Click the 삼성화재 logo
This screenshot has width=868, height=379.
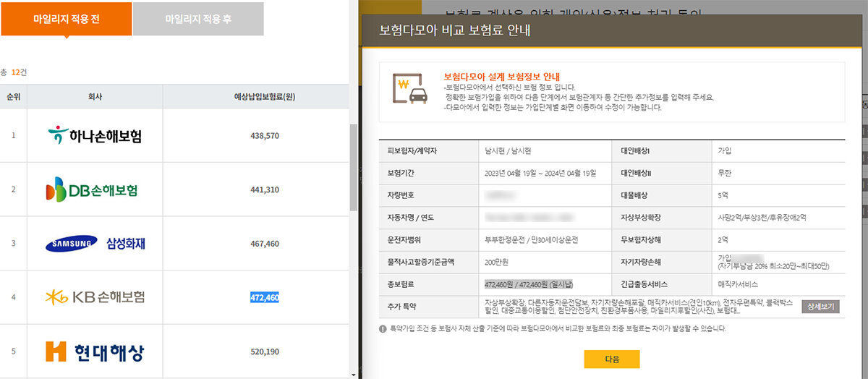click(95, 244)
